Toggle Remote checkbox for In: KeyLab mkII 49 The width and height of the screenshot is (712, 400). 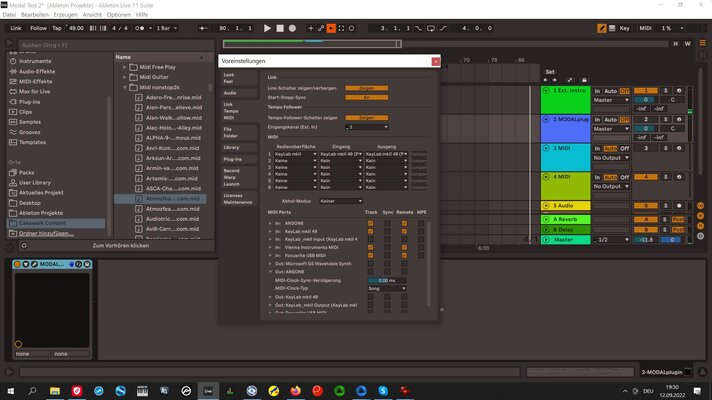404,231
